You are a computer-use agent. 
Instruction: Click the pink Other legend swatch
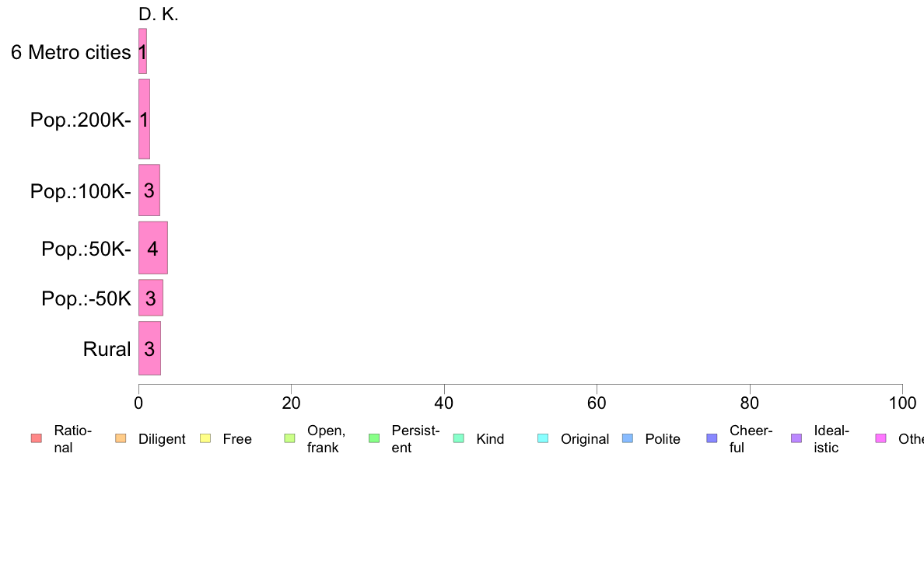click(x=881, y=438)
